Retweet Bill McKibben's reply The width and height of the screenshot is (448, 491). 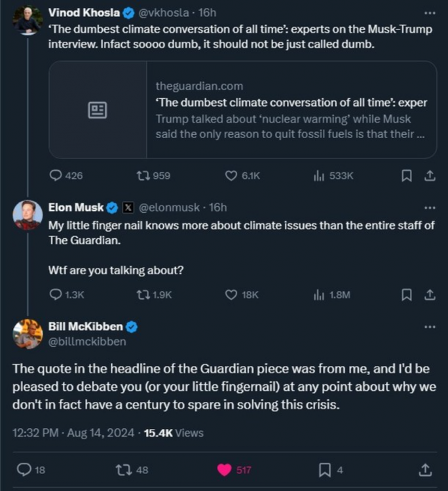[122, 469]
